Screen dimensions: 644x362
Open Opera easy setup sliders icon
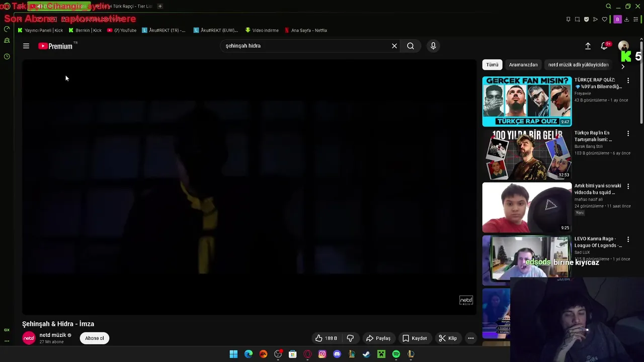click(x=636, y=19)
